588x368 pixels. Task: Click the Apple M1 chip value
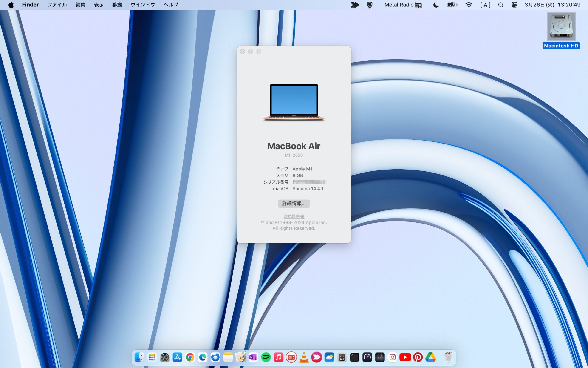pos(302,169)
